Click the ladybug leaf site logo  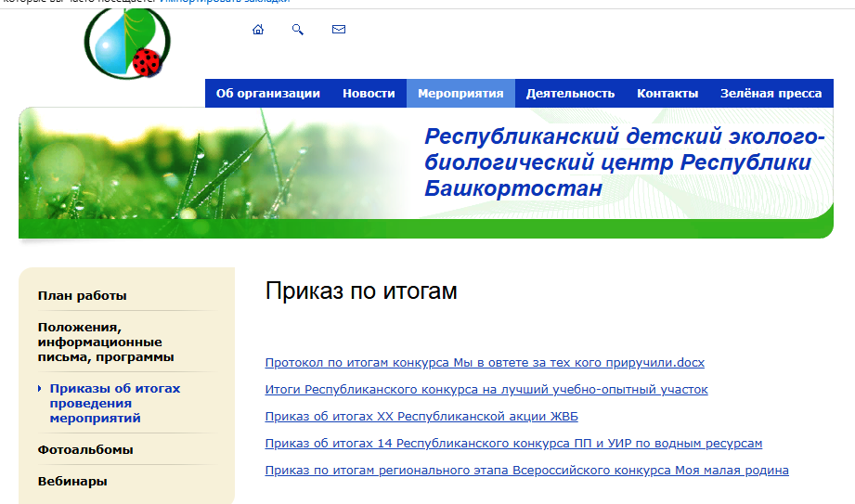126,42
